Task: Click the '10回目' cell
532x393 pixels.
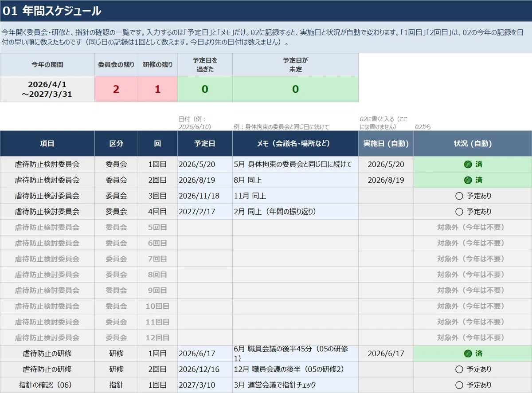Action: pos(157,306)
